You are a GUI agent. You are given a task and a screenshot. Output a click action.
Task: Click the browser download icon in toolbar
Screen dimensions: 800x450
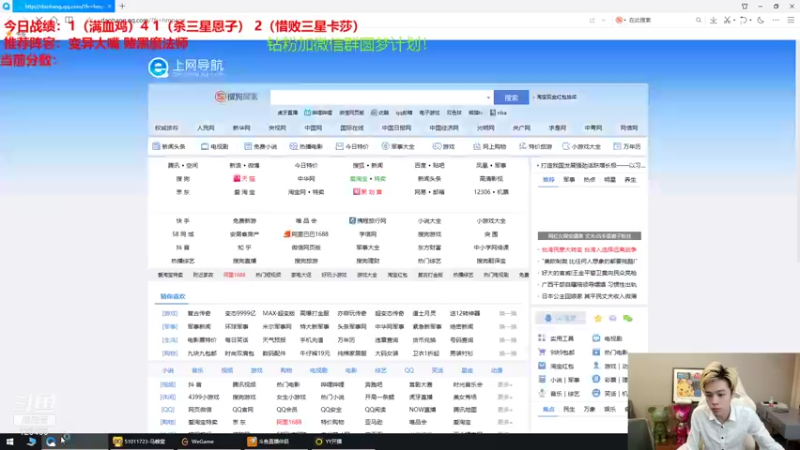713,20
